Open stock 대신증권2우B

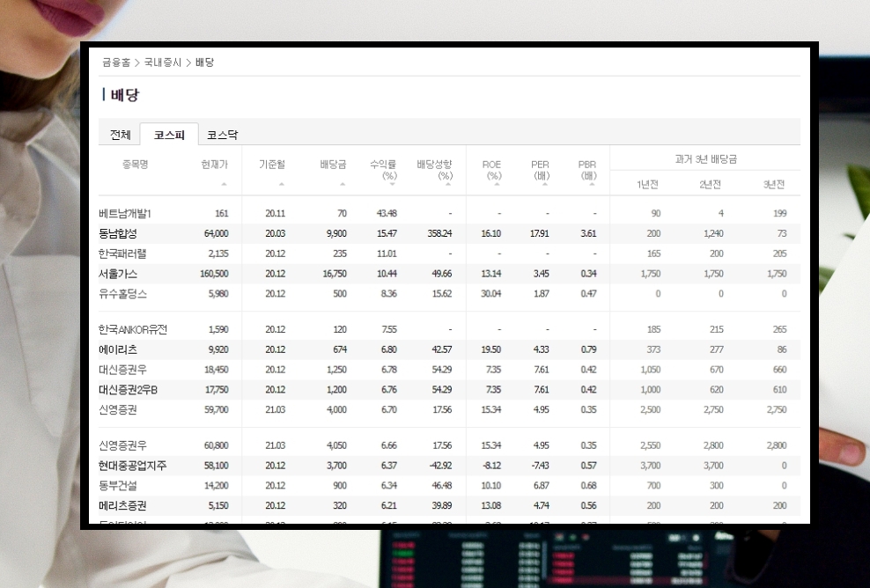[128, 389]
